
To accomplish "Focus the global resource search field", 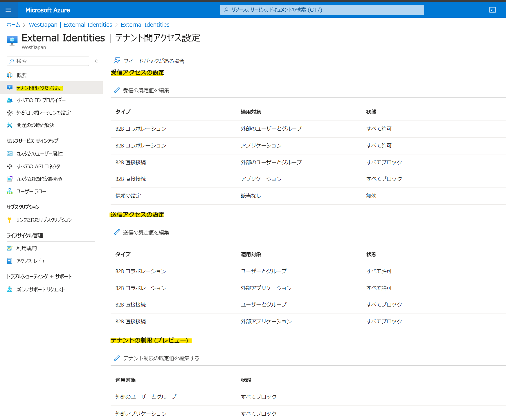I will [x=322, y=10].
